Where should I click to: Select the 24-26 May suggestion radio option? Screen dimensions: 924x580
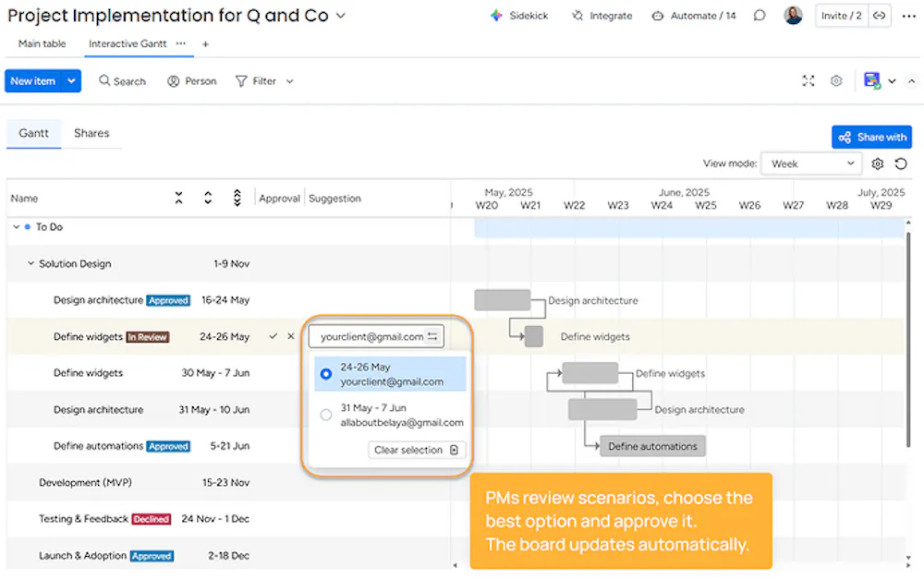(x=326, y=374)
